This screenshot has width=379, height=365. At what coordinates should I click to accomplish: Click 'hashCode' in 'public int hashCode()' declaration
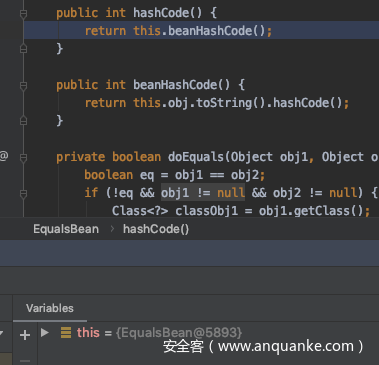(161, 13)
